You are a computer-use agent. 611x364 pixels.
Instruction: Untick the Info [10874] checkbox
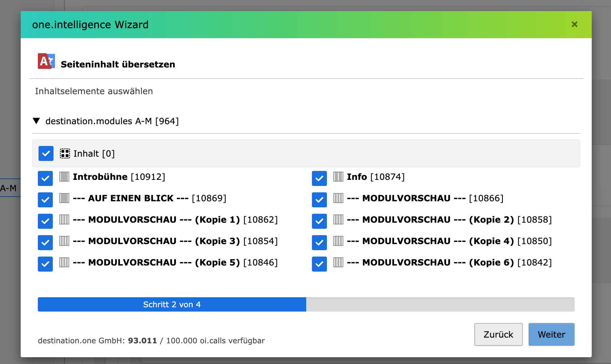(x=319, y=178)
